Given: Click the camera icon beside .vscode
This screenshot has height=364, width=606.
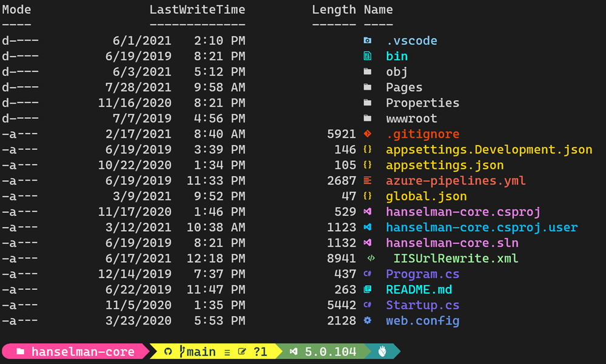Looking at the screenshot, I should [x=369, y=41].
